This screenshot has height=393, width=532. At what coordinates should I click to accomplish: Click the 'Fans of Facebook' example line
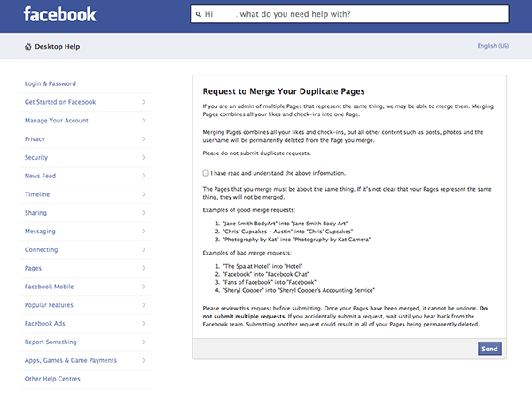pyautogui.click(x=269, y=282)
